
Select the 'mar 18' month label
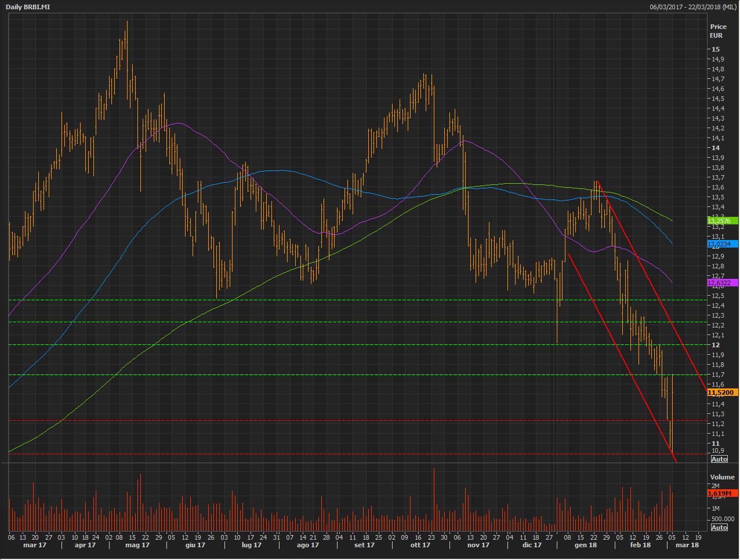click(687, 545)
